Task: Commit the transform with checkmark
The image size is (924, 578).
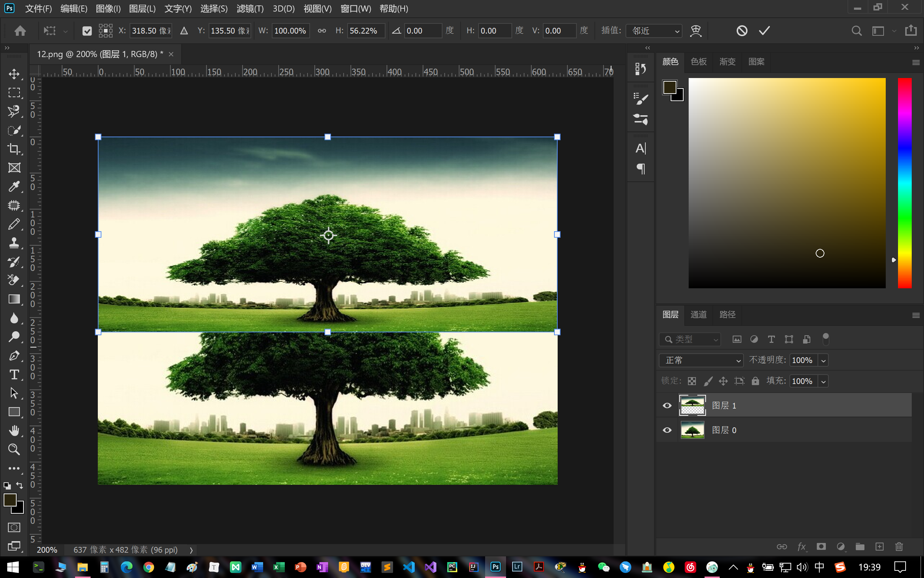Action: click(x=764, y=31)
